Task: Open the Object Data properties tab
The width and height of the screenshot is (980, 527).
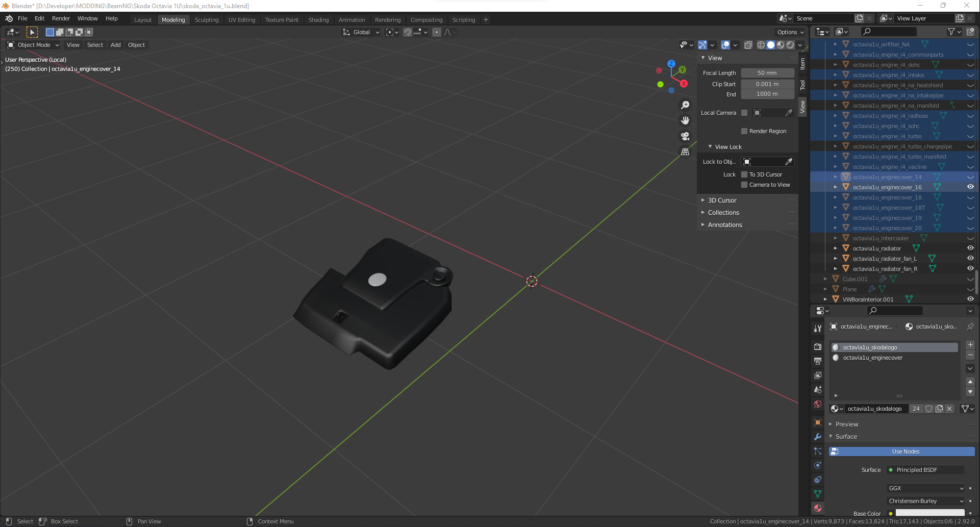Action: click(x=818, y=494)
